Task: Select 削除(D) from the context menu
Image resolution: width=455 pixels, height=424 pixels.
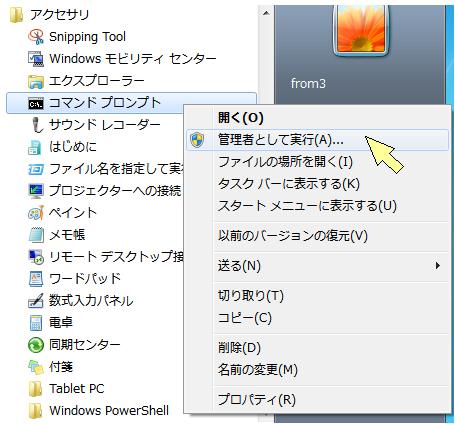Action: point(317,347)
